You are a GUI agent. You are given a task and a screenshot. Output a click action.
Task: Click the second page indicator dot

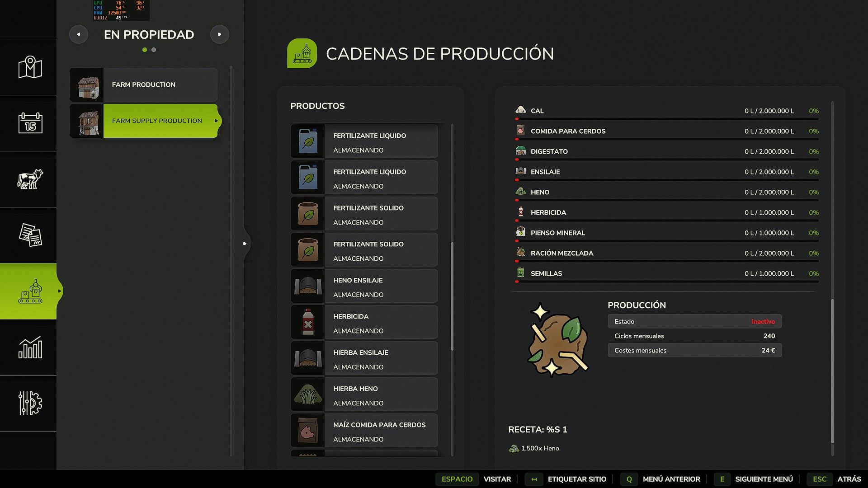click(x=154, y=50)
